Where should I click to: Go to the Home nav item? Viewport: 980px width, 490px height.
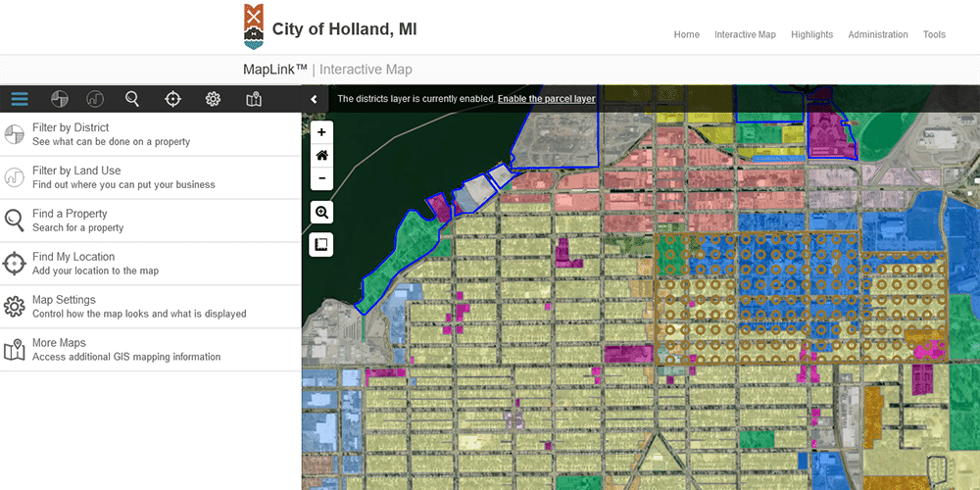686,34
